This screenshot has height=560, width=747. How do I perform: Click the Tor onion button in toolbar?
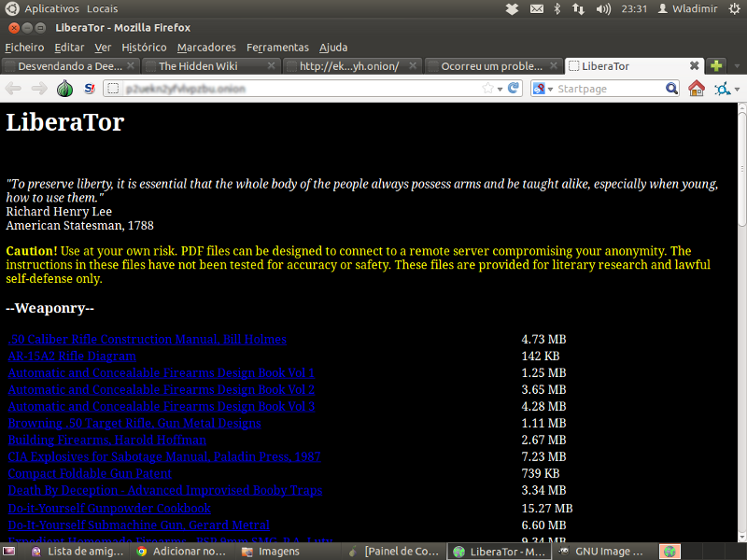point(64,89)
